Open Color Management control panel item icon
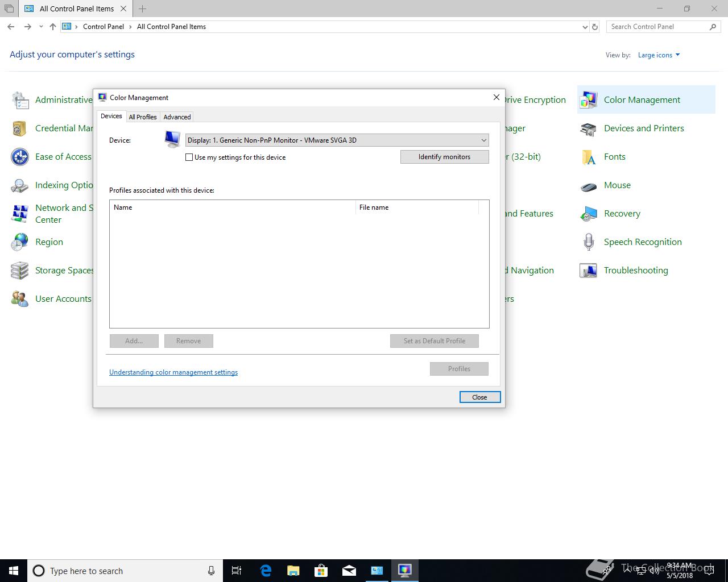Image resolution: width=728 pixels, height=582 pixels. click(588, 100)
